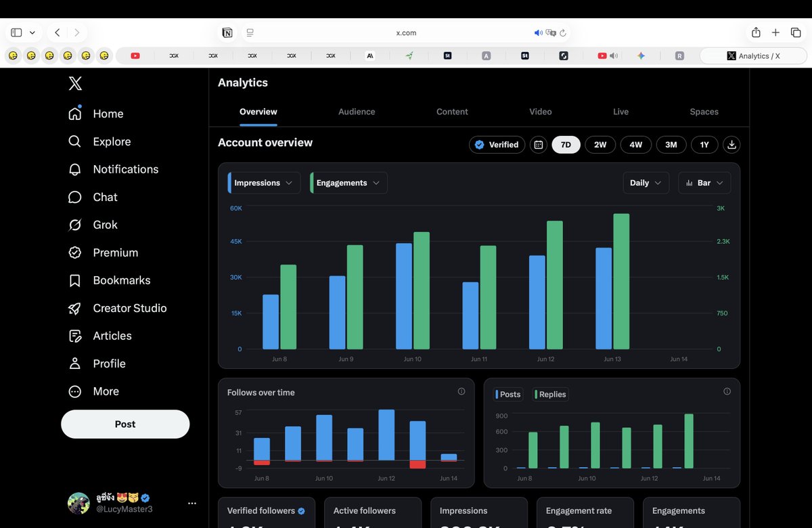812x528 pixels.
Task: Switch to the Spaces tab
Action: tap(704, 112)
